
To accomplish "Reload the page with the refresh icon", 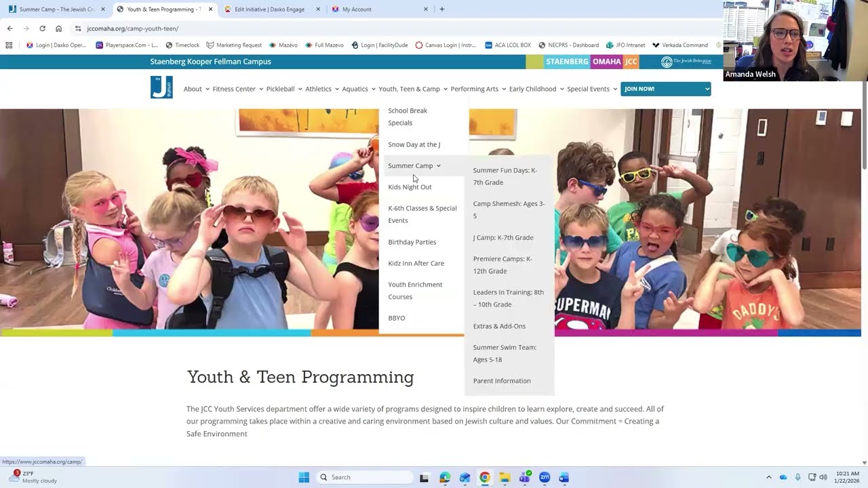I will click(42, 28).
